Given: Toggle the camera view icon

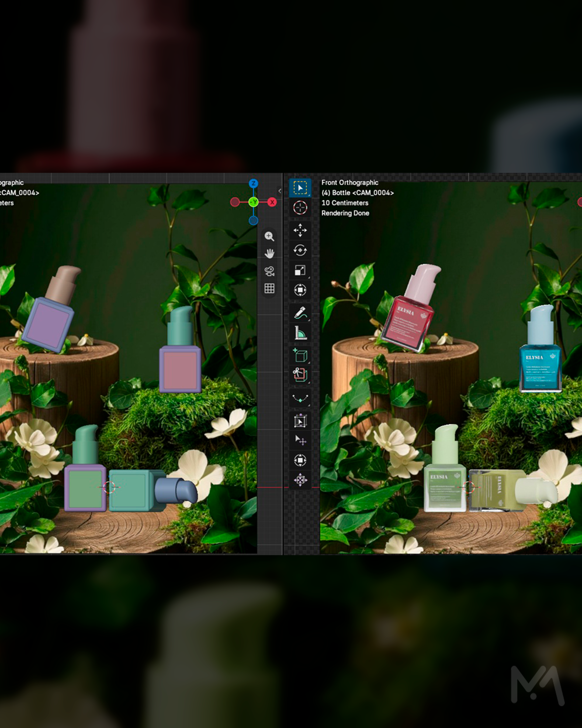Looking at the screenshot, I should (x=269, y=271).
